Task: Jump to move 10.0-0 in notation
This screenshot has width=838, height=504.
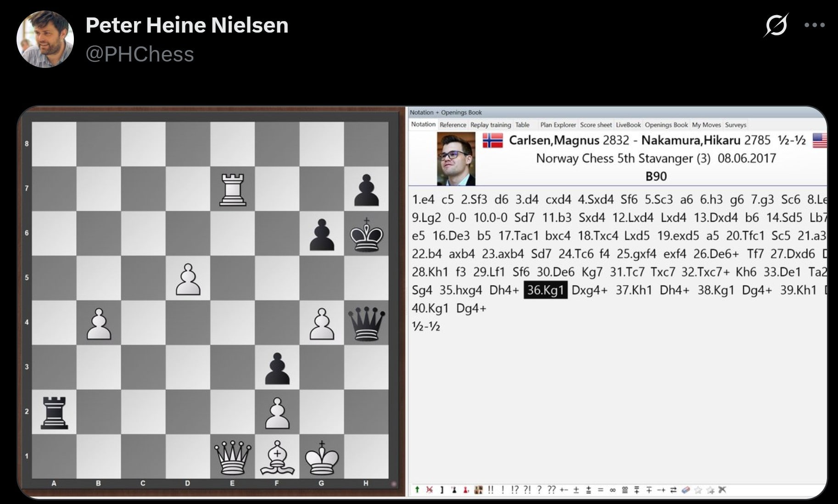Action: pos(490,218)
